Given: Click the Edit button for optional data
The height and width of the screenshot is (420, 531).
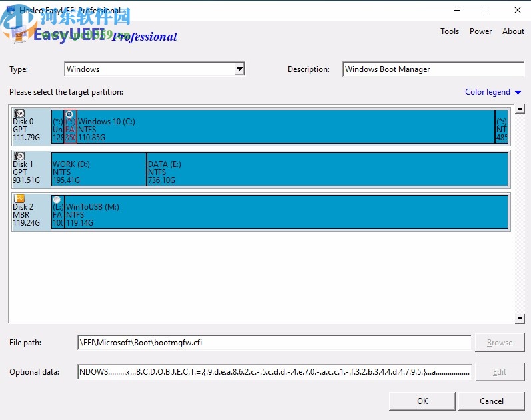Looking at the screenshot, I should pos(500,372).
